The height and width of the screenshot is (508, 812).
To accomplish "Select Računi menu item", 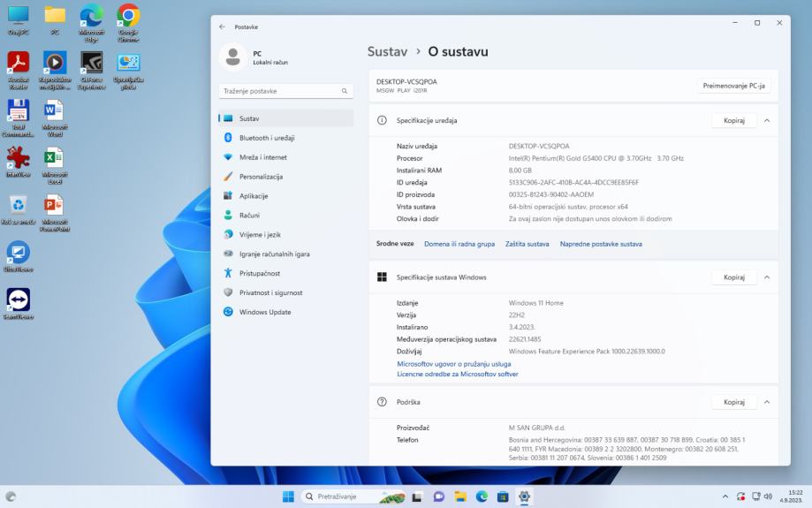I will click(x=249, y=216).
